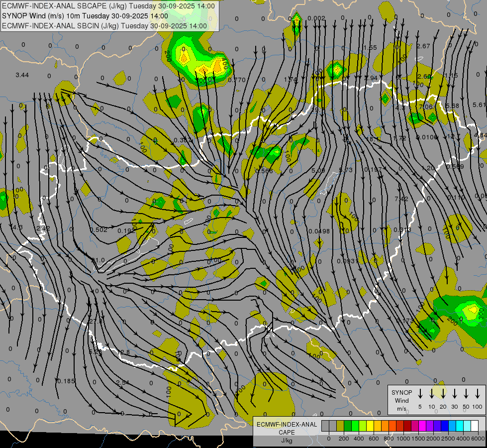This screenshot has width=487, height=448.
Task: Click the map value '12.8'
Action: 123,352
